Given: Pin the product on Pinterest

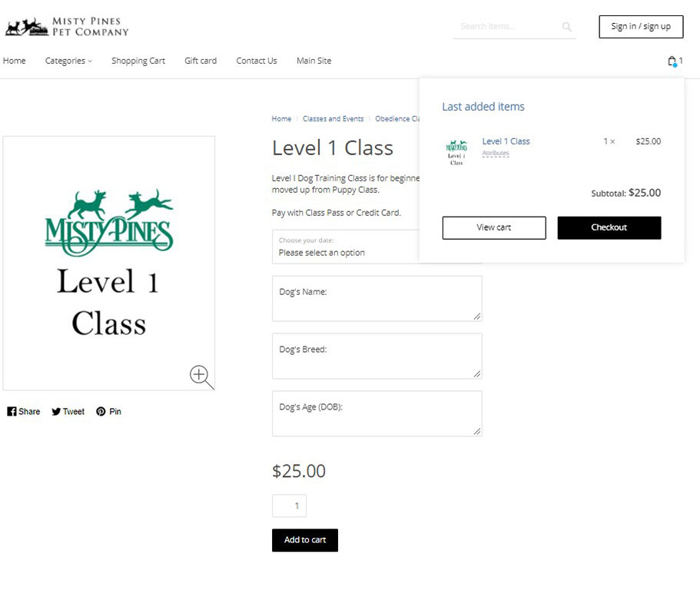Looking at the screenshot, I should 108,411.
